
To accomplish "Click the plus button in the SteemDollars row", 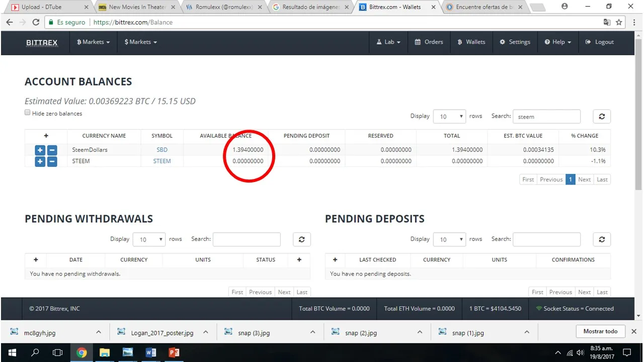I will 40,150.
